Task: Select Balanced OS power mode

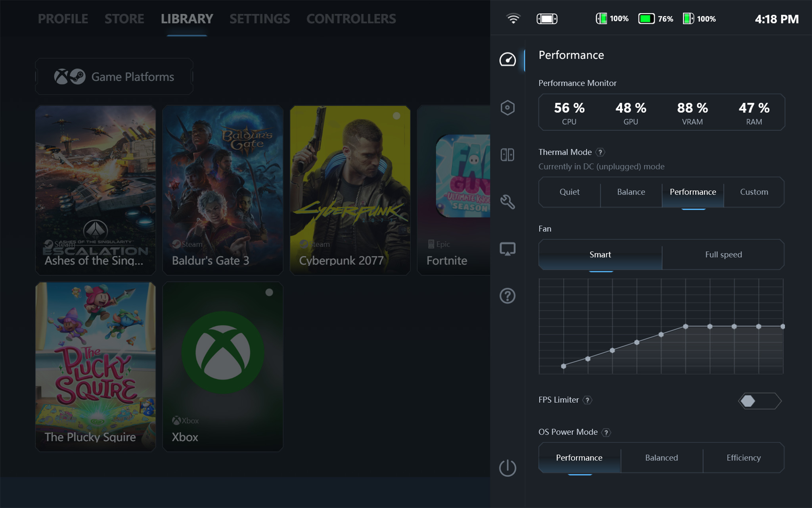Action: (661, 458)
